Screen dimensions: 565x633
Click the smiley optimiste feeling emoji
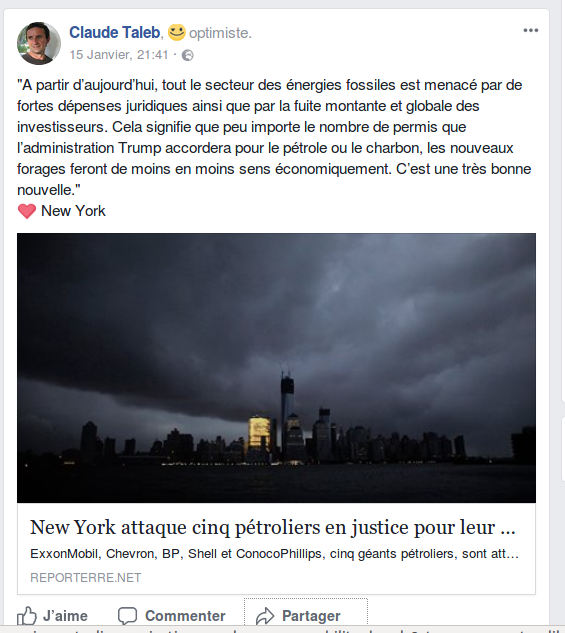(177, 32)
